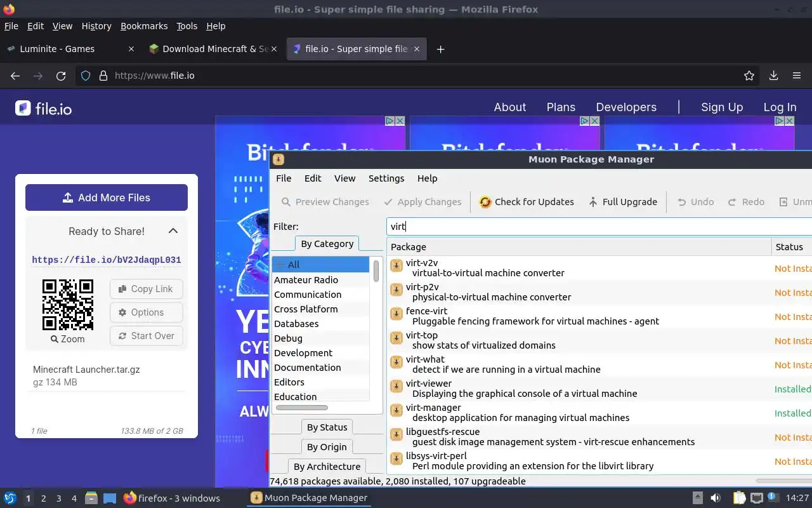
Task: Go back in Firefox history
Action: pos(15,76)
